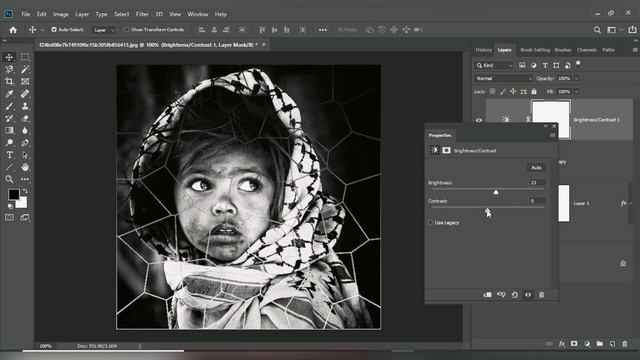Switch to the History tab
The height and width of the screenshot is (360, 640).
point(484,50)
